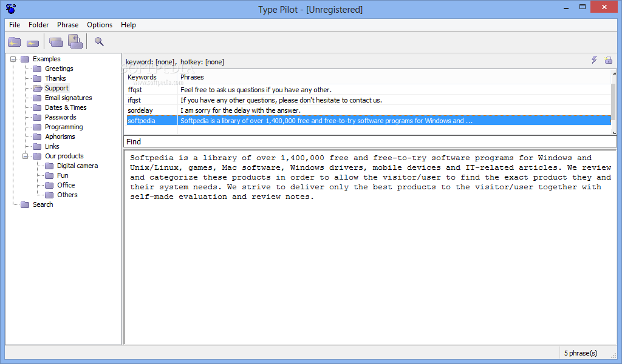Click the highlighted Softpedia phrase text
This screenshot has width=622, height=364.
(x=326, y=121)
